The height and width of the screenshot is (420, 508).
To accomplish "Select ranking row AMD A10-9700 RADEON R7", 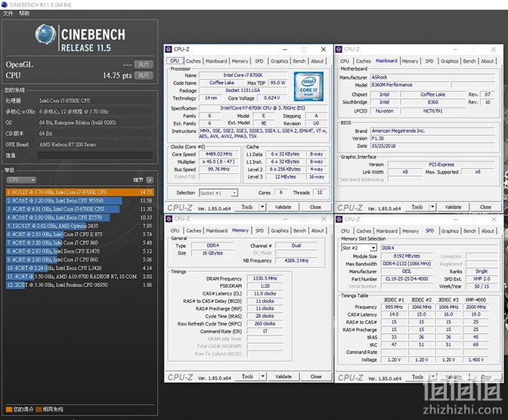I will point(79,276).
